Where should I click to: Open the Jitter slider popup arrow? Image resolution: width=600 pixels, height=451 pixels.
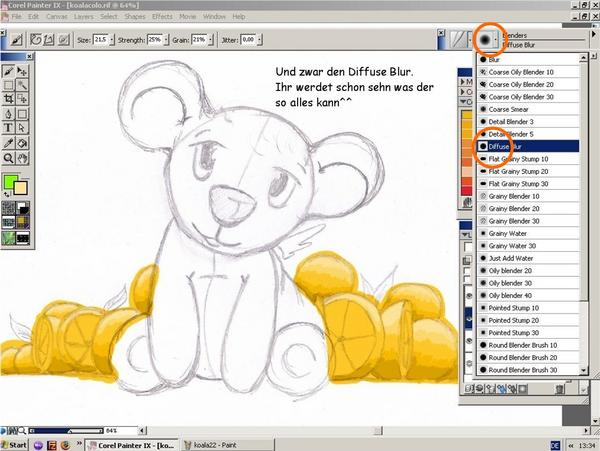click(x=259, y=39)
